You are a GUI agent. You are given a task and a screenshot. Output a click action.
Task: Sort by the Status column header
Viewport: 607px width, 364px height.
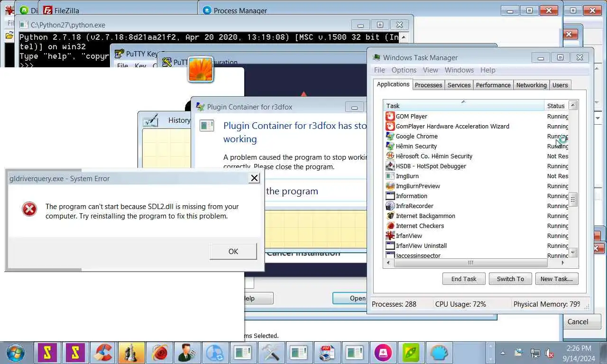[x=556, y=106]
